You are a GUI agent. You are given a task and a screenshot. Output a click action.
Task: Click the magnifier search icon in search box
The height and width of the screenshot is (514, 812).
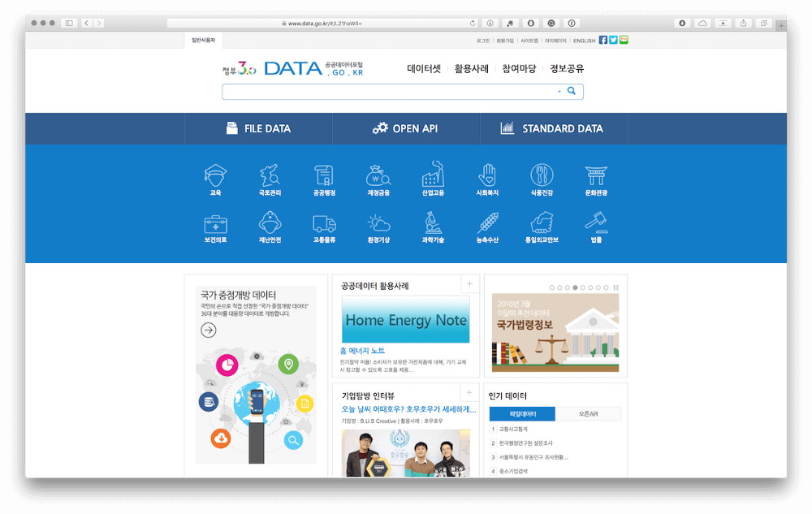click(572, 92)
